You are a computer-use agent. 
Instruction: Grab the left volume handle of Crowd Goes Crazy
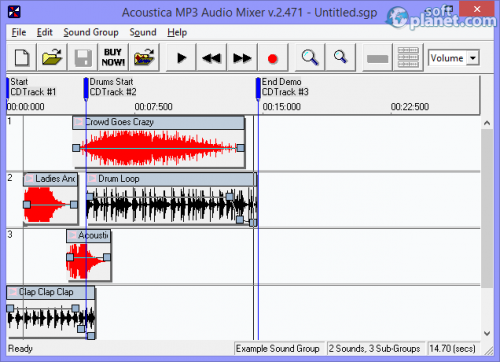(x=76, y=148)
